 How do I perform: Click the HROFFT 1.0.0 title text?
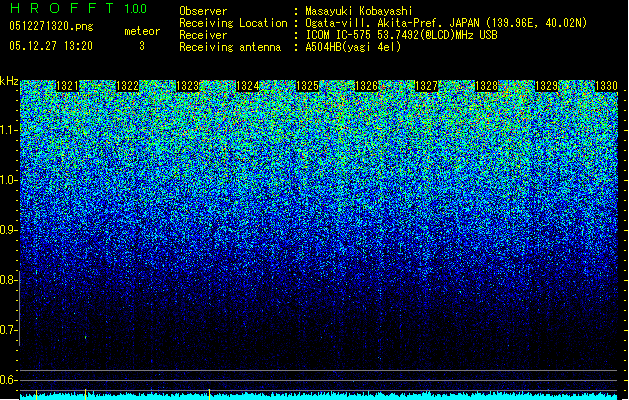click(78, 8)
